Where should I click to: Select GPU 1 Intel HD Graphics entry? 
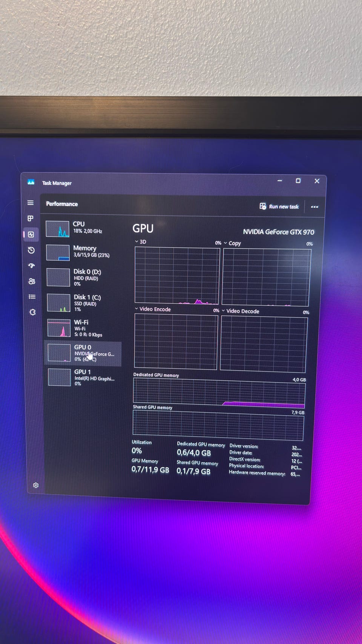(84, 377)
